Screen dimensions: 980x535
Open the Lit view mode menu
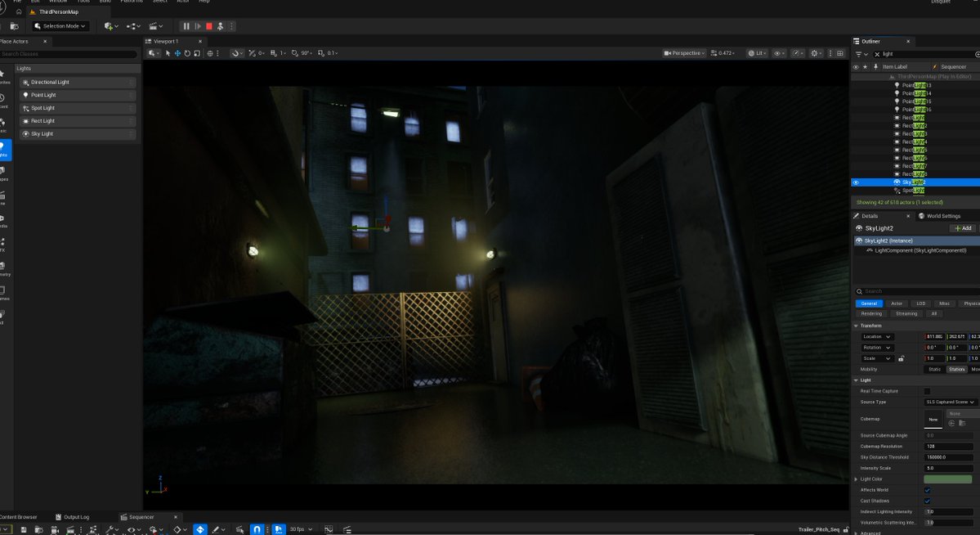tap(758, 53)
